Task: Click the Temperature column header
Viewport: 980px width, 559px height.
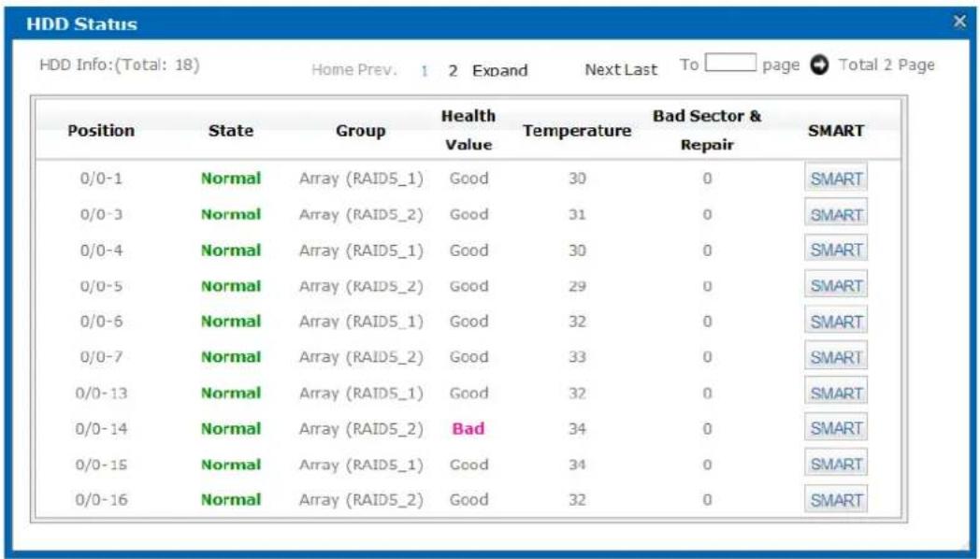Action: point(577,131)
